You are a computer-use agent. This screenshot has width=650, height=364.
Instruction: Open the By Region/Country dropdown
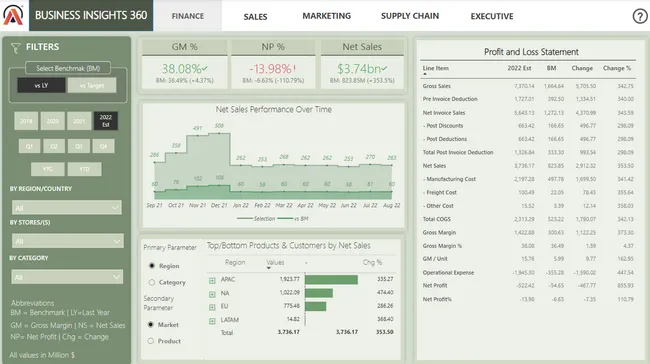point(67,207)
